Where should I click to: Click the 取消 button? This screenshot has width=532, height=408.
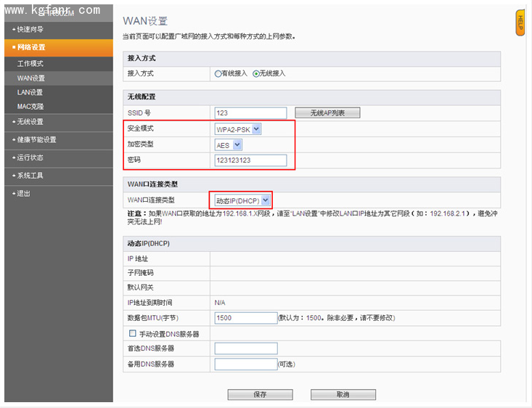click(x=343, y=395)
